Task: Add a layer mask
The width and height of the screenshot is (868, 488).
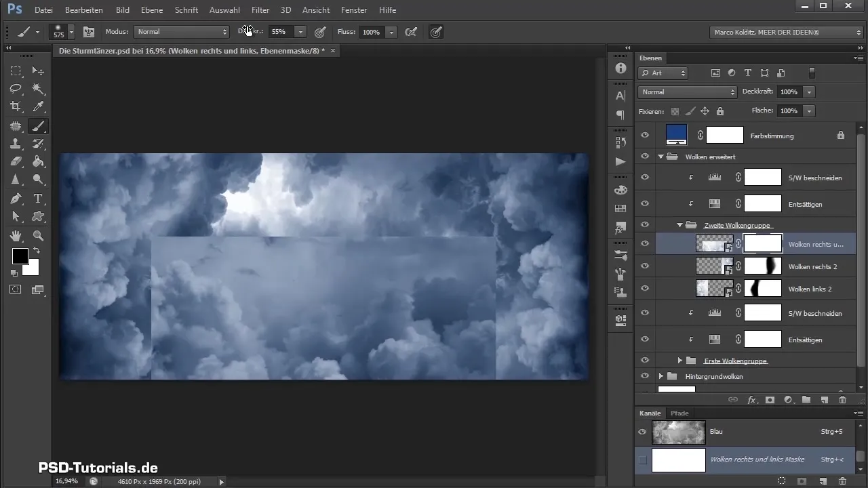Action: pos(770,400)
